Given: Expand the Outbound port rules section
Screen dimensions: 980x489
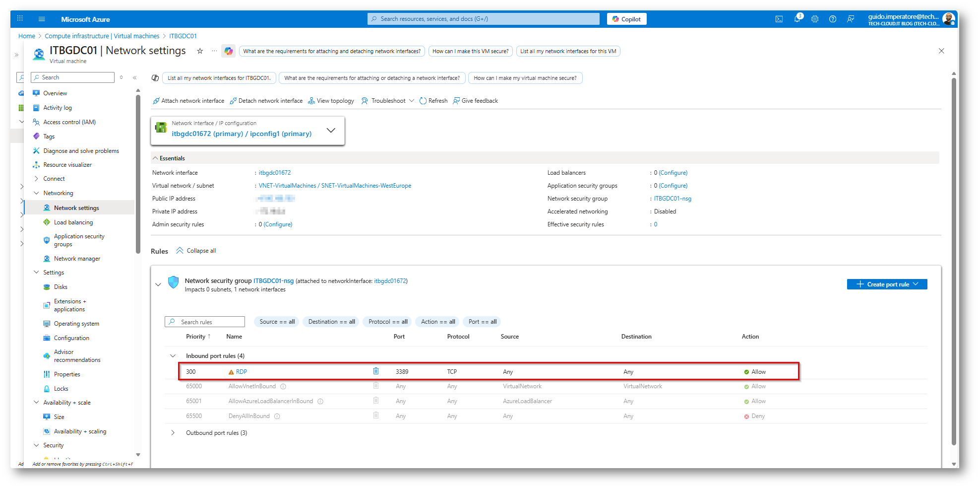Looking at the screenshot, I should tap(173, 433).
